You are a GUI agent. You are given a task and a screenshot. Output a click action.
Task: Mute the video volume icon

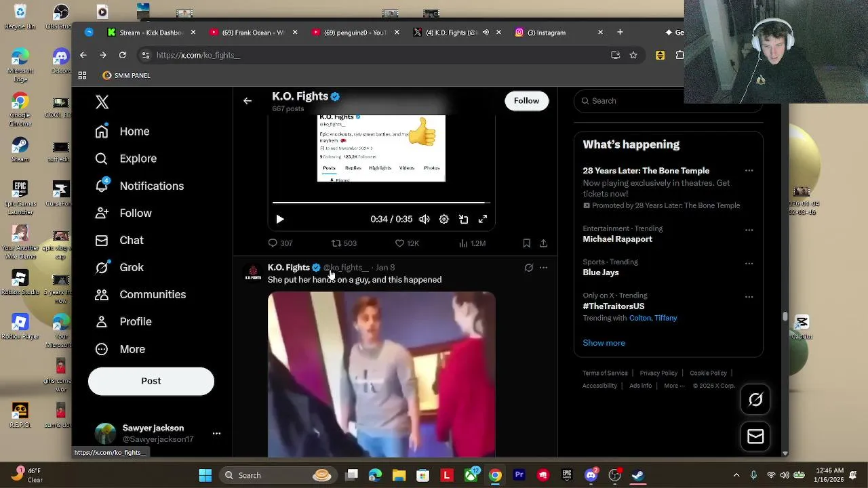(x=425, y=219)
